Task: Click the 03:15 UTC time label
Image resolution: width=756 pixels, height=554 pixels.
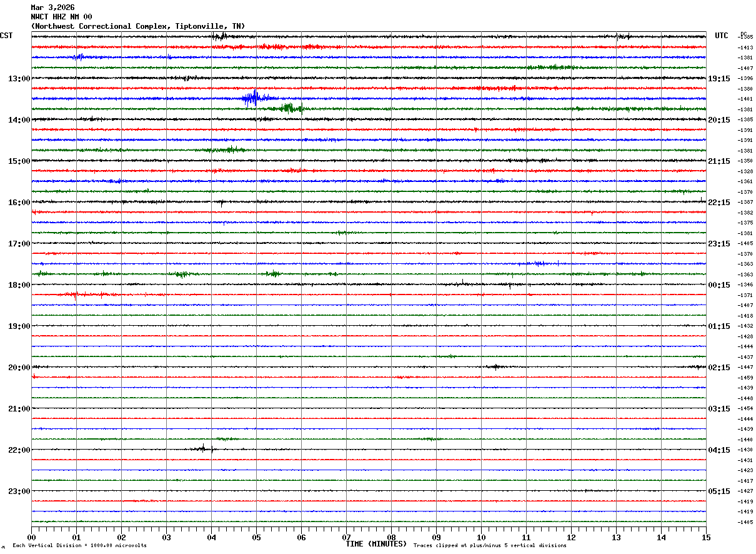Action: click(x=719, y=409)
